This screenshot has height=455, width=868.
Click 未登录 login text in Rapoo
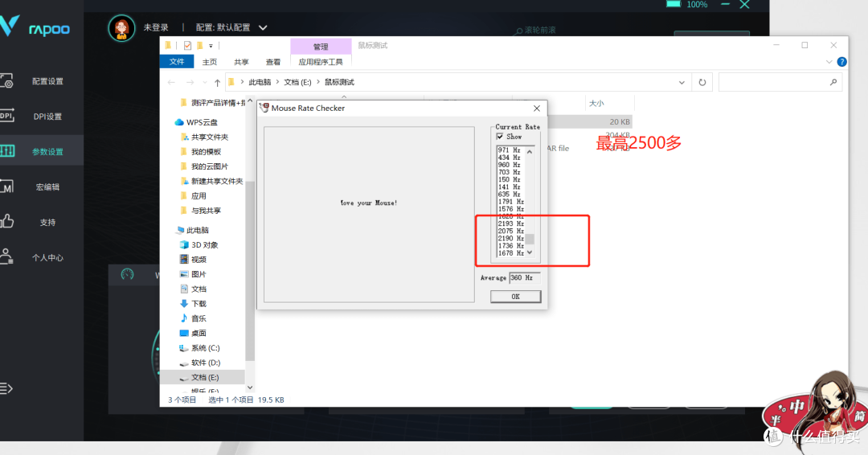[156, 27]
